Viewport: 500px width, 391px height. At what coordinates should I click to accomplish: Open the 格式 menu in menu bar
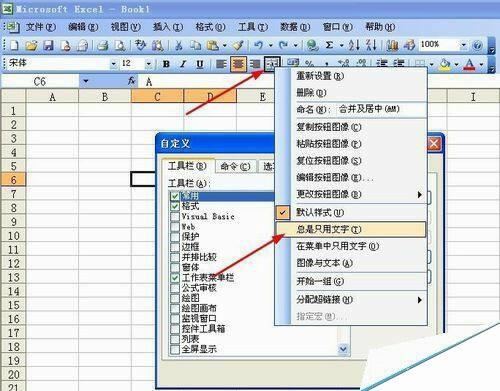210,27
